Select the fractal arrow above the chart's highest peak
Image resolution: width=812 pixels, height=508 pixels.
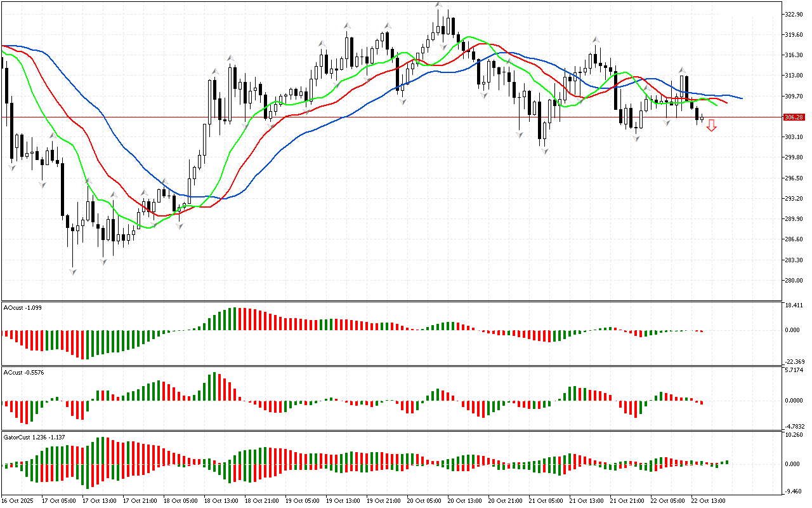pyautogui.click(x=438, y=5)
